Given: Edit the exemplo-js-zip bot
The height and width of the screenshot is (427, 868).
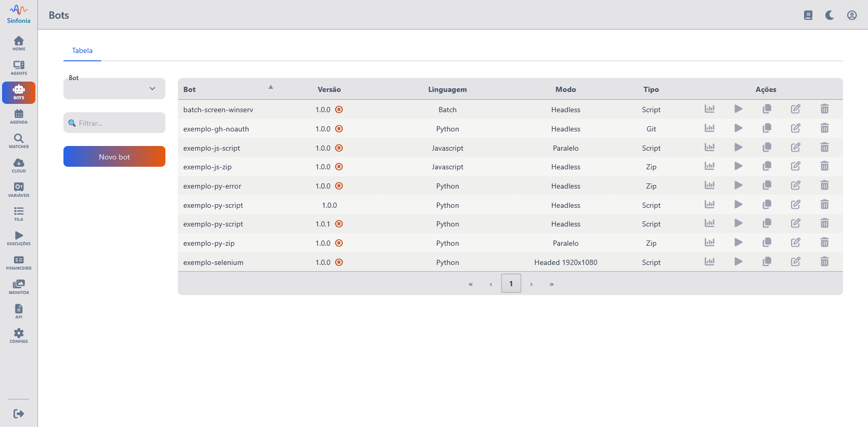Looking at the screenshot, I should click(x=795, y=166).
